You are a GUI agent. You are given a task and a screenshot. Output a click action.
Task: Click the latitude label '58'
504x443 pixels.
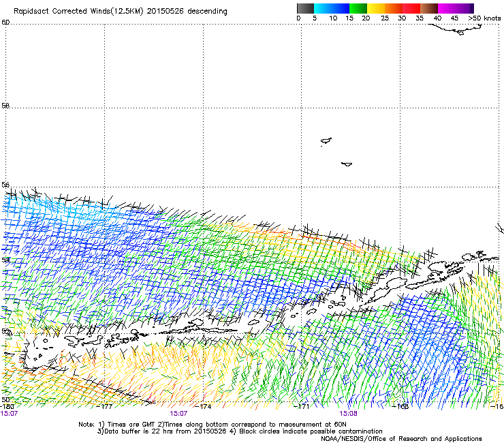[5, 106]
